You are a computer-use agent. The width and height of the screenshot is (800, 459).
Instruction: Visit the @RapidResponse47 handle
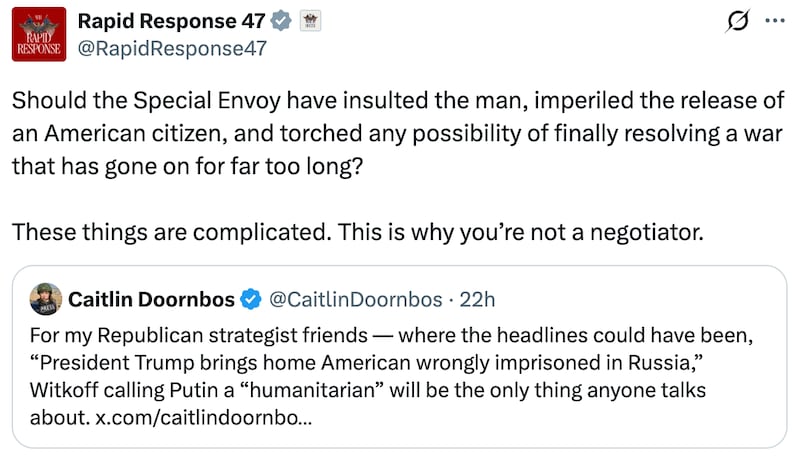[172, 48]
